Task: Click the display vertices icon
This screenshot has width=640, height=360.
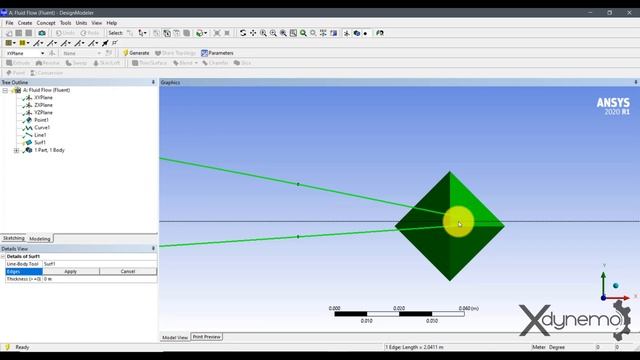Action: coord(115,43)
